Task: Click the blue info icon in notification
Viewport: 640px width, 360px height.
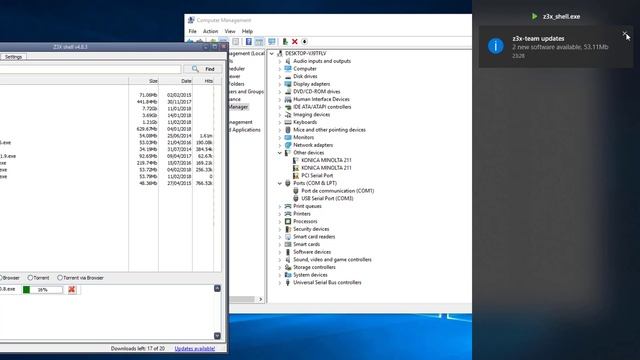Action: (496, 46)
